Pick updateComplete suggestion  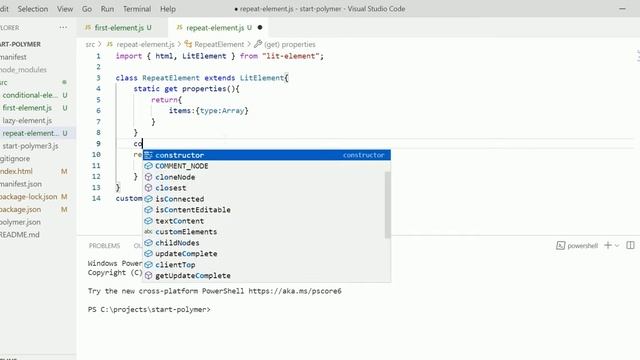click(x=264, y=253)
